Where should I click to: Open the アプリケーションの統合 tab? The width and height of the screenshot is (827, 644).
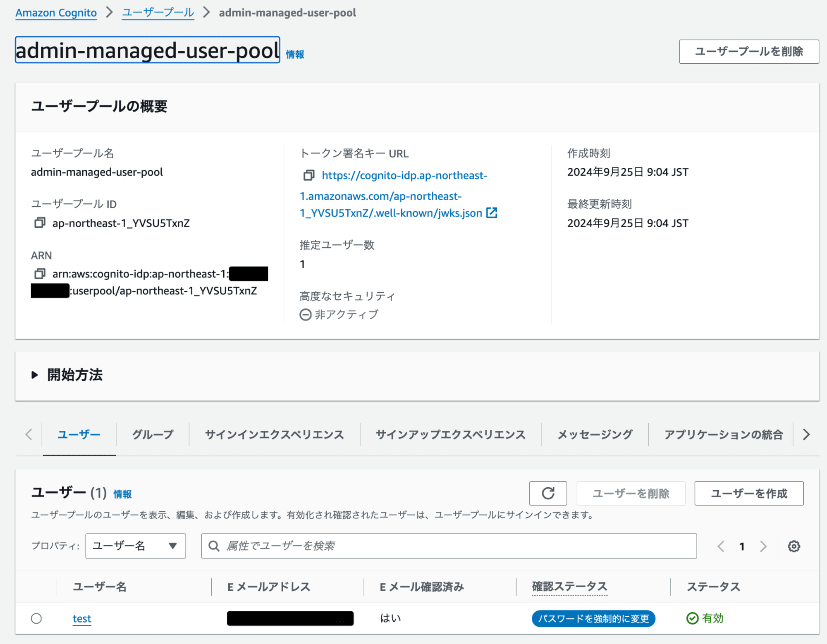coord(724,434)
